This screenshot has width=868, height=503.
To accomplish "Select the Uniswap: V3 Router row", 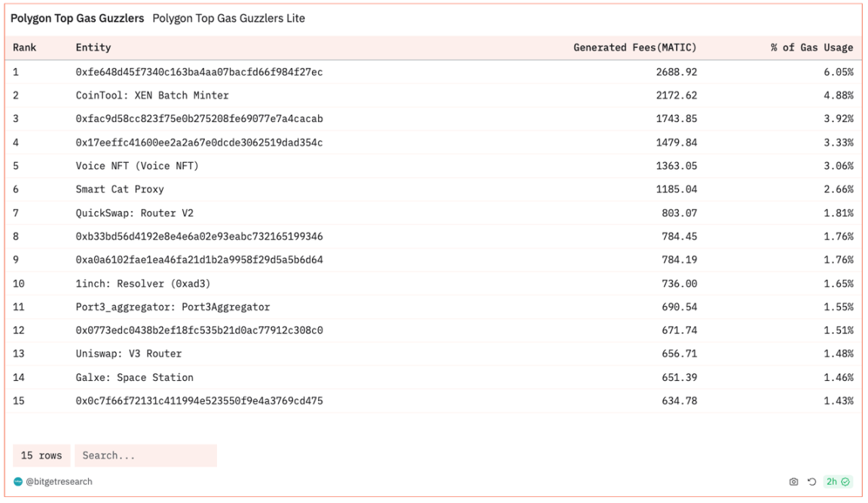I will (129, 354).
